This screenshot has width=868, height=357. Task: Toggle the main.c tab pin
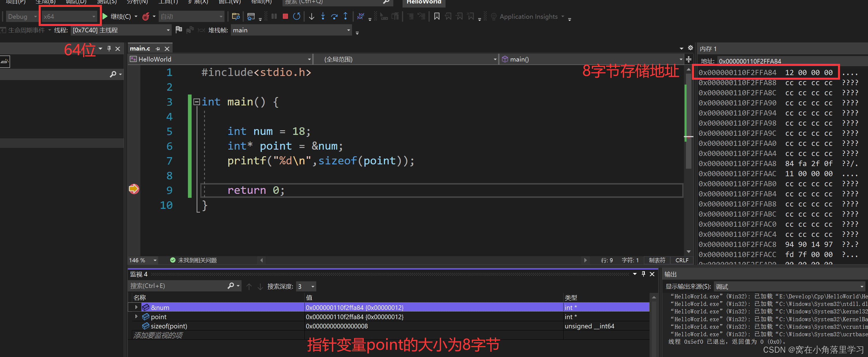click(x=158, y=49)
